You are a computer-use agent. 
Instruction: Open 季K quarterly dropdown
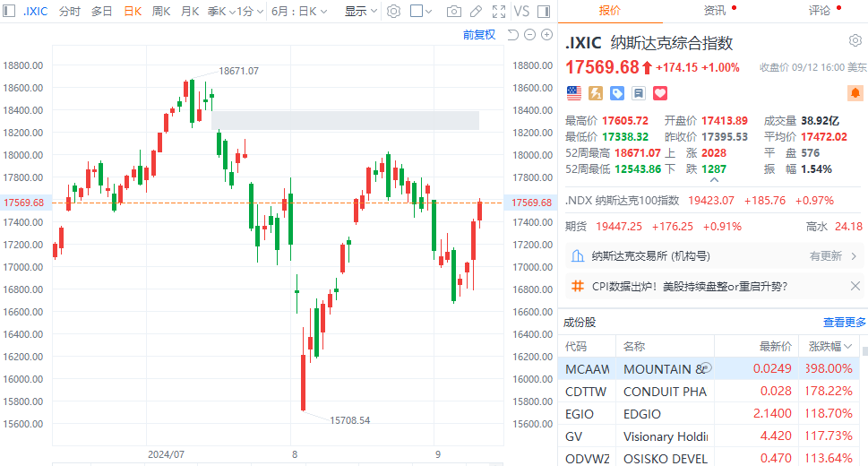221,11
